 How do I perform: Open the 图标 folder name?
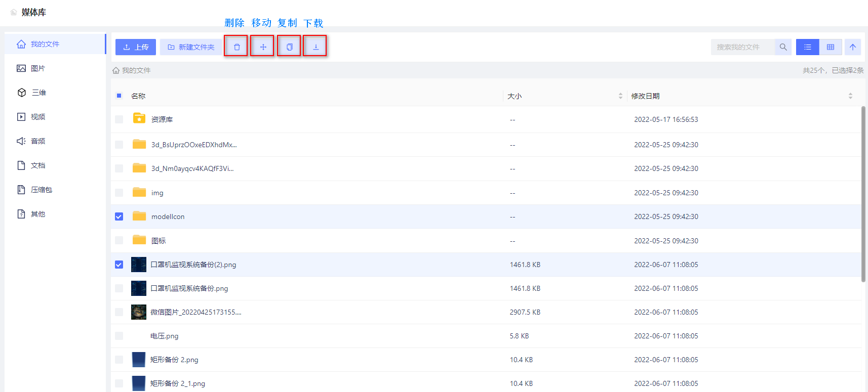coord(159,241)
